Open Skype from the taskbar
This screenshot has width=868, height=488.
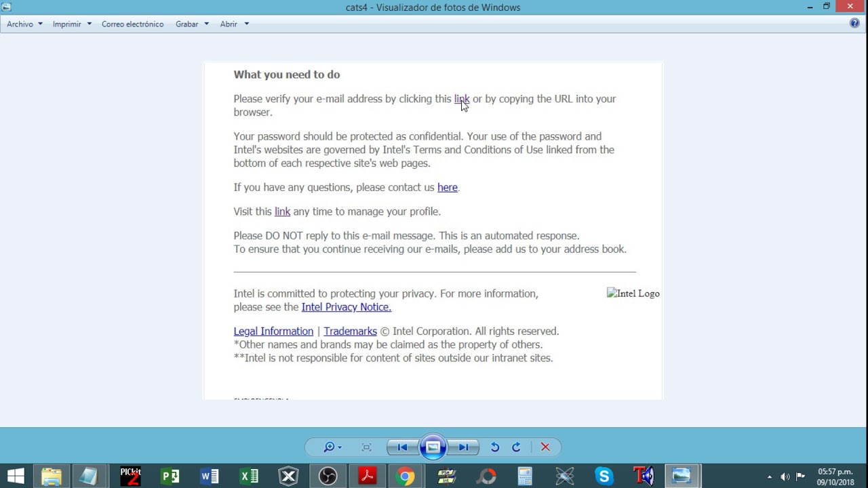(x=604, y=476)
